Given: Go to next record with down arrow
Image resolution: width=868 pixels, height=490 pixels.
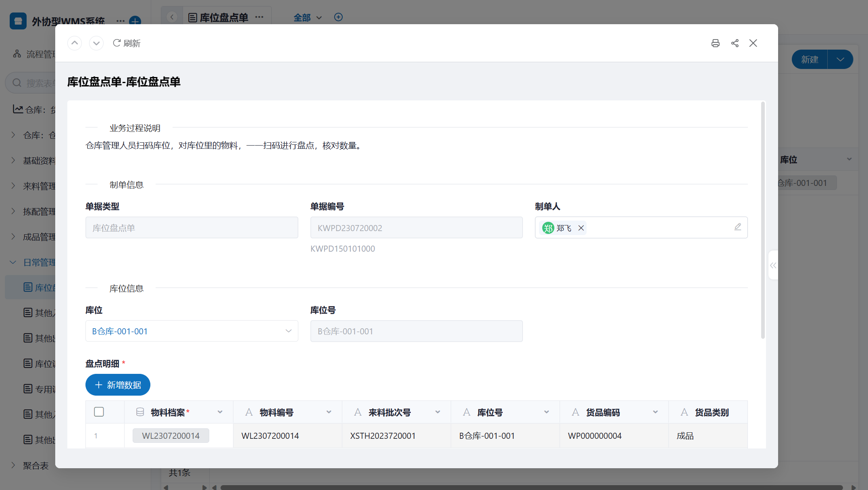Looking at the screenshot, I should point(96,43).
